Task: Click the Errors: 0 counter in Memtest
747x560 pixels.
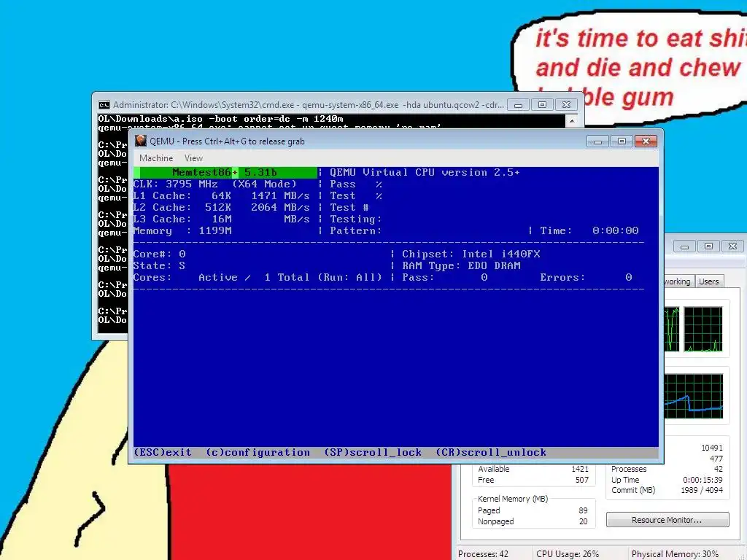Action: pyautogui.click(x=586, y=277)
